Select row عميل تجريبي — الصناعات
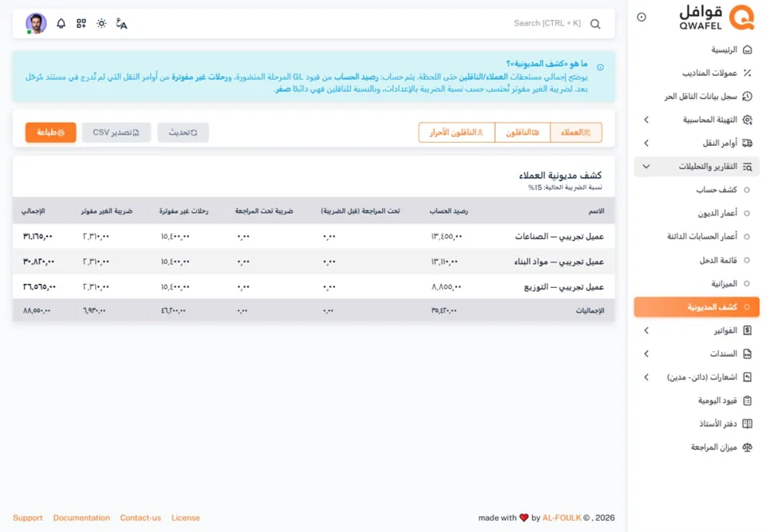Screen dimensions: 766x532 (314, 236)
